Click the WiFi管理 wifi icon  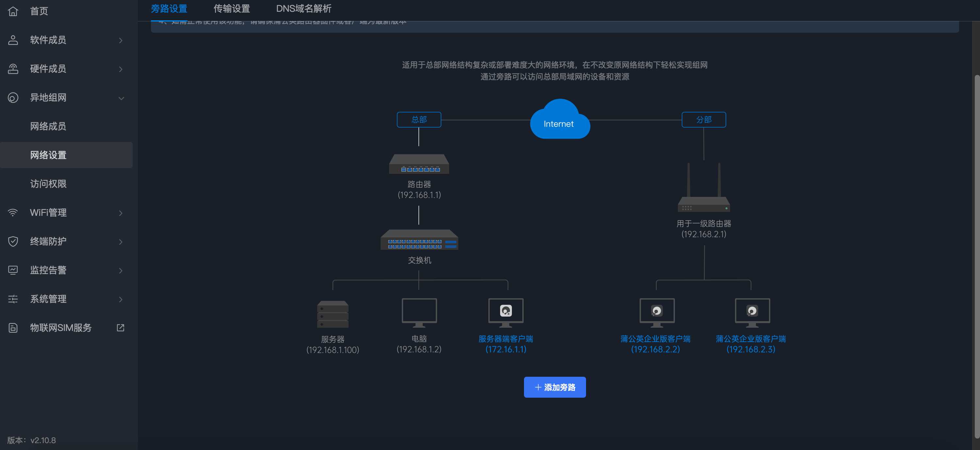[13, 213]
